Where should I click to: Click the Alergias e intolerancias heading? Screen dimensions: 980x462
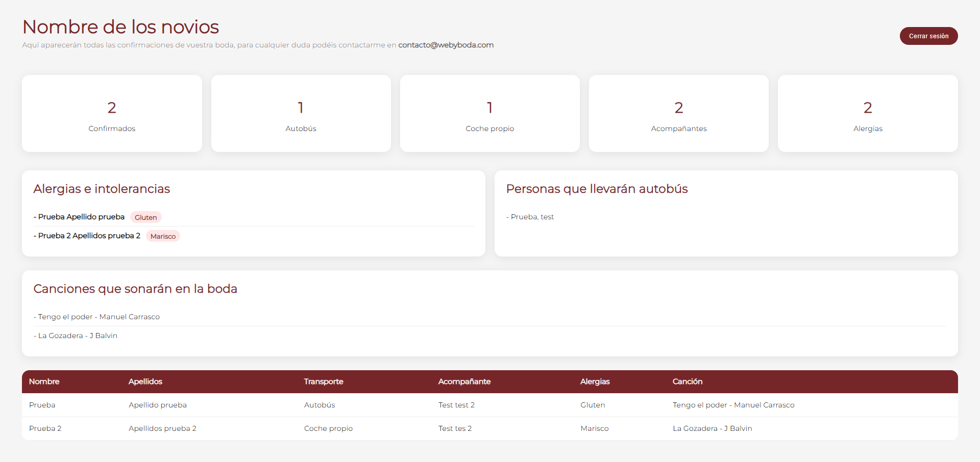pos(102,189)
